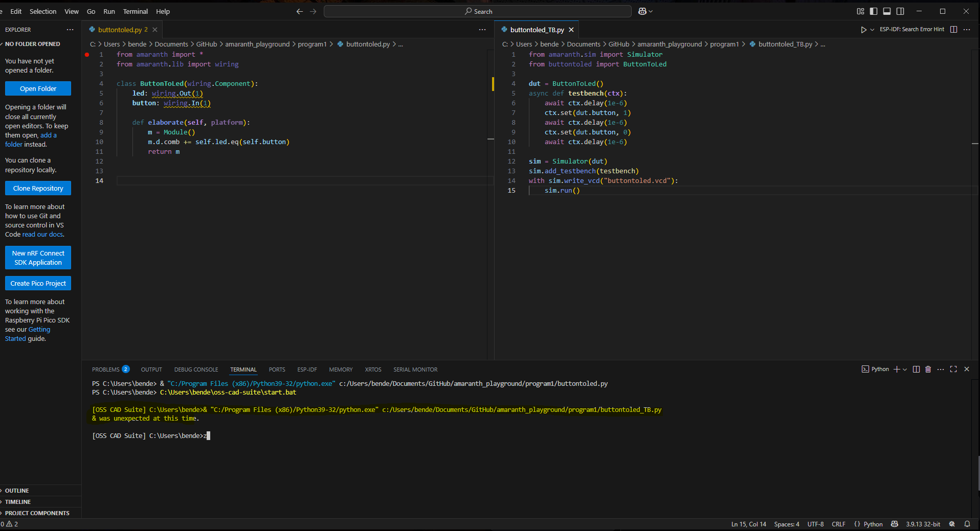980x531 pixels.
Task: Click the red breakpoint dot on line 1
Action: (87, 54)
